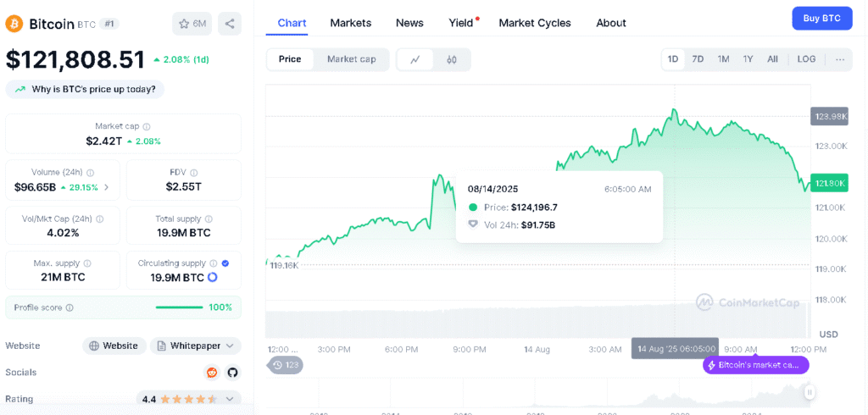Click the 123.98K high price label
This screenshot has width=868, height=415.
coord(829,116)
